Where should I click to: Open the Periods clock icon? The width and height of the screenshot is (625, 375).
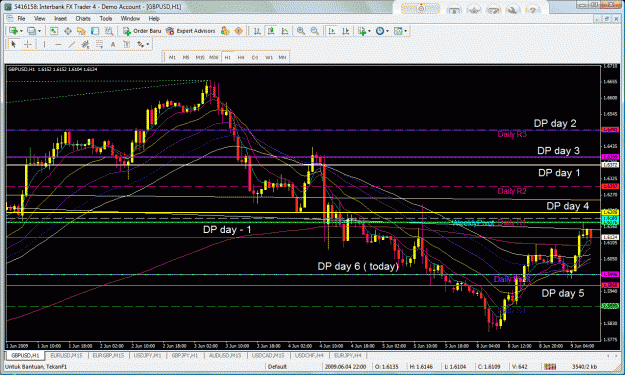tap(380, 31)
